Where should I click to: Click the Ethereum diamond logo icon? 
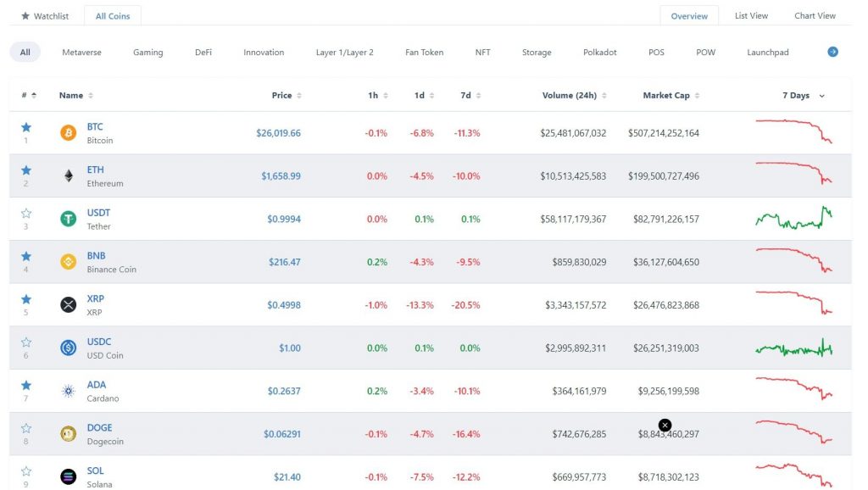pos(68,176)
